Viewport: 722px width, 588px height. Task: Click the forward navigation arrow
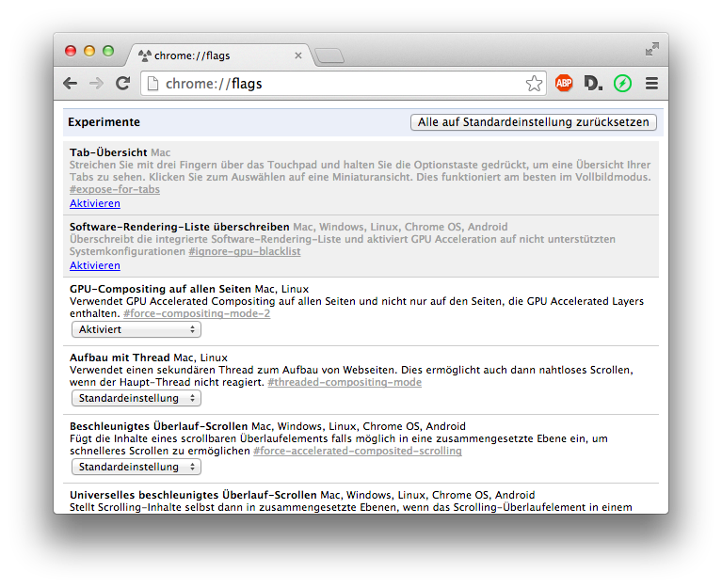point(96,84)
